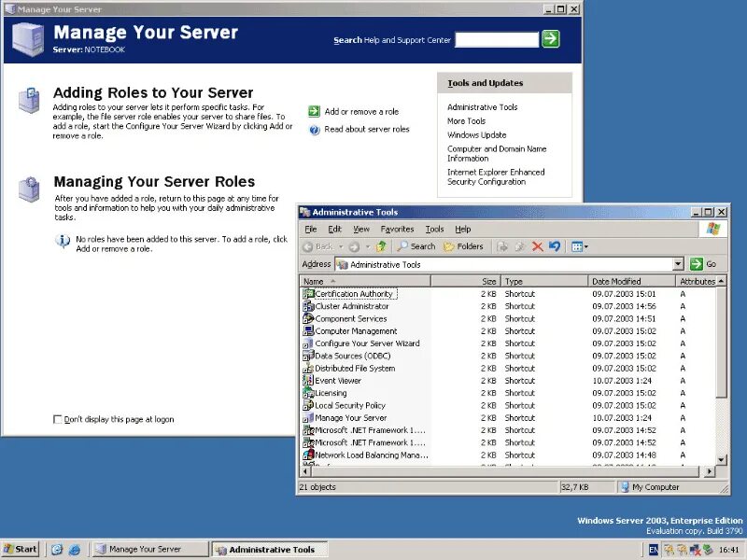Click the language indicator EN in tray
Image resolution: width=747 pixels, height=560 pixels.
(x=654, y=550)
